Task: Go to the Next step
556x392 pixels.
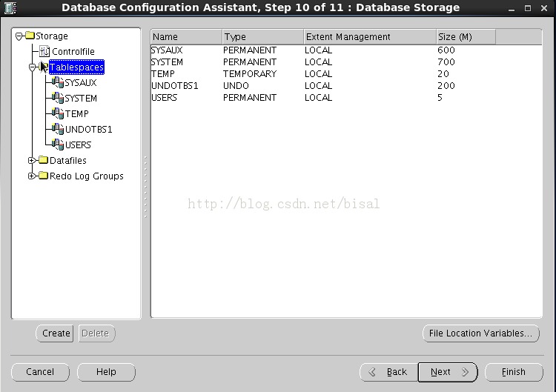Action: click(x=448, y=372)
